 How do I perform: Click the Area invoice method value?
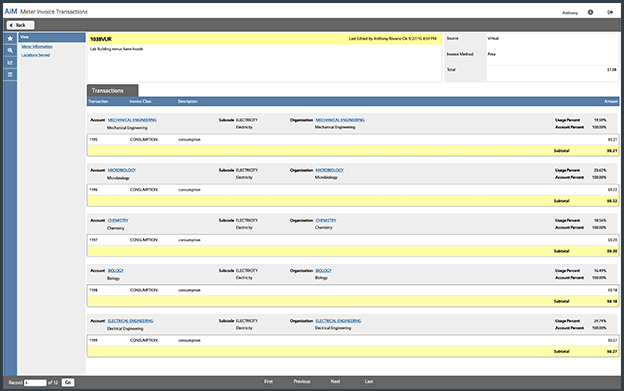491,54
